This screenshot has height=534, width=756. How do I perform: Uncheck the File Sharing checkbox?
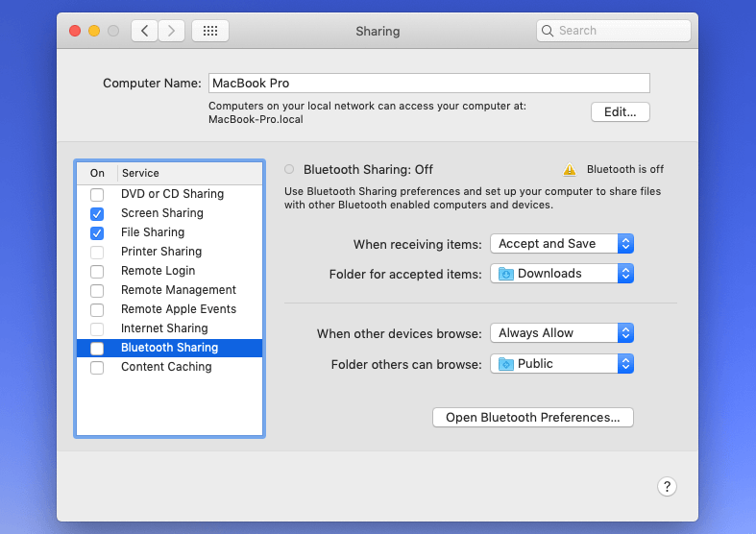[x=97, y=232]
